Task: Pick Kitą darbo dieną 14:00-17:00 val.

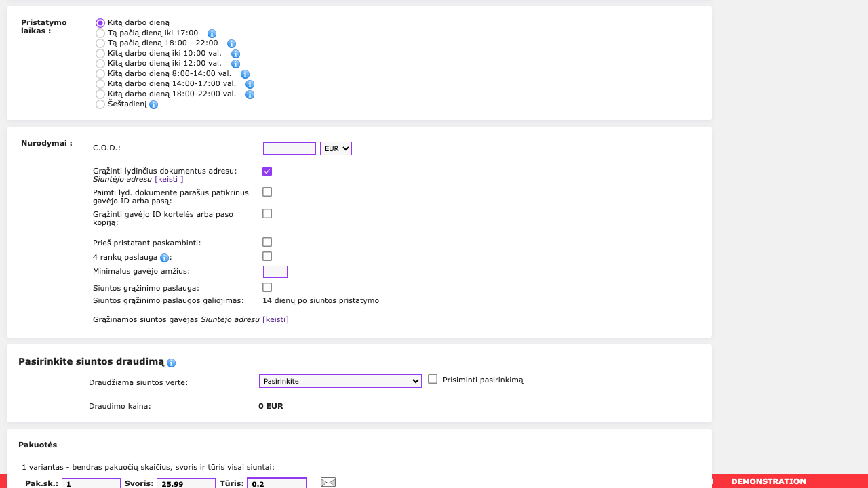Action: coord(100,84)
